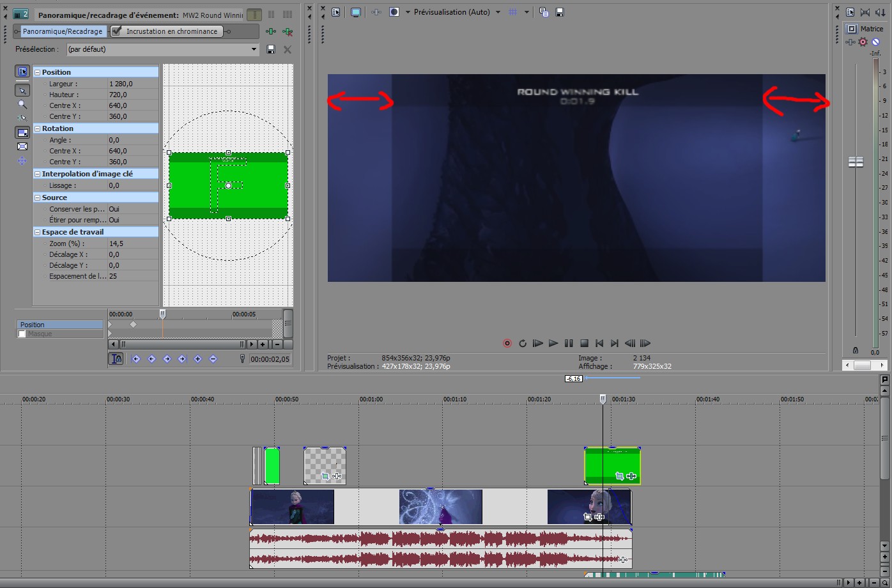Pause the preview playback
892x588 pixels.
tap(569, 343)
